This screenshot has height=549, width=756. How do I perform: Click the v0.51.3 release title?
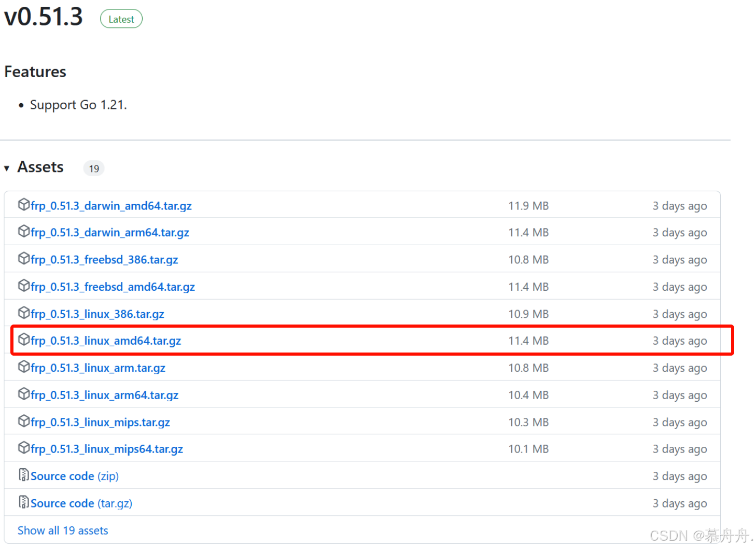44,17
